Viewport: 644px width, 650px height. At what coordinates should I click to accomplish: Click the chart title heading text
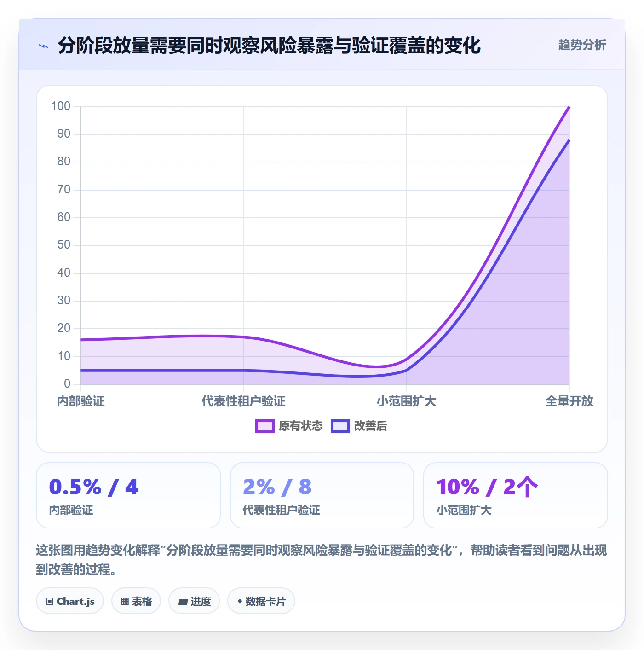click(x=269, y=46)
